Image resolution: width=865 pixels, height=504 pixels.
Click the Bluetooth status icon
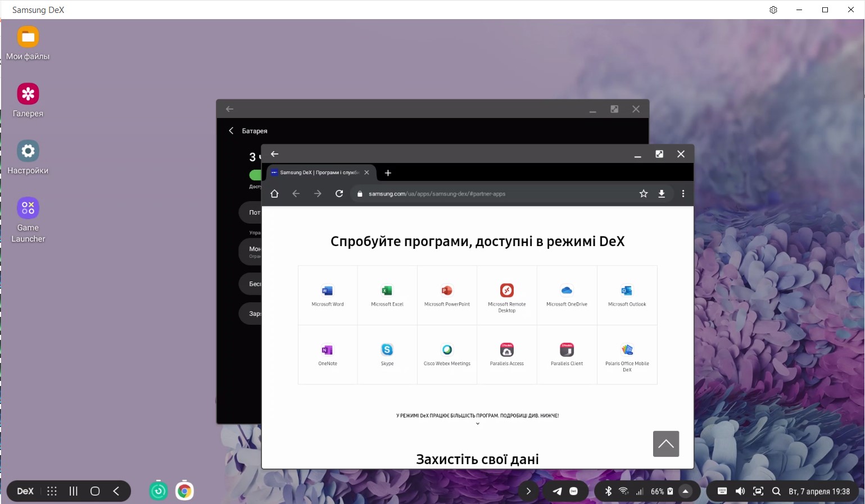[608, 491]
